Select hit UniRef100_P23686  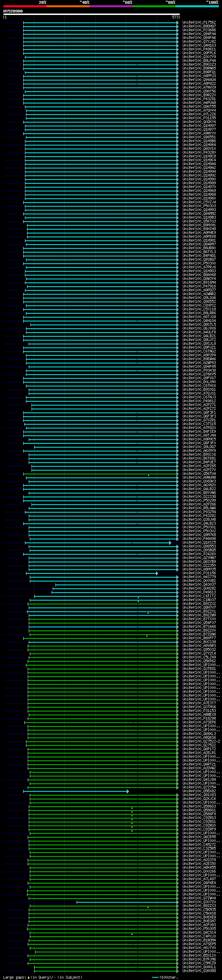(x=199, y=30)
